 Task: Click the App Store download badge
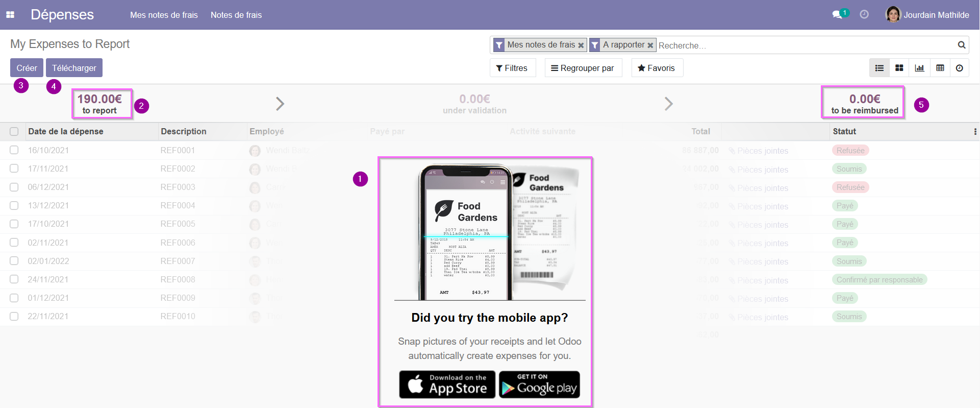(447, 385)
